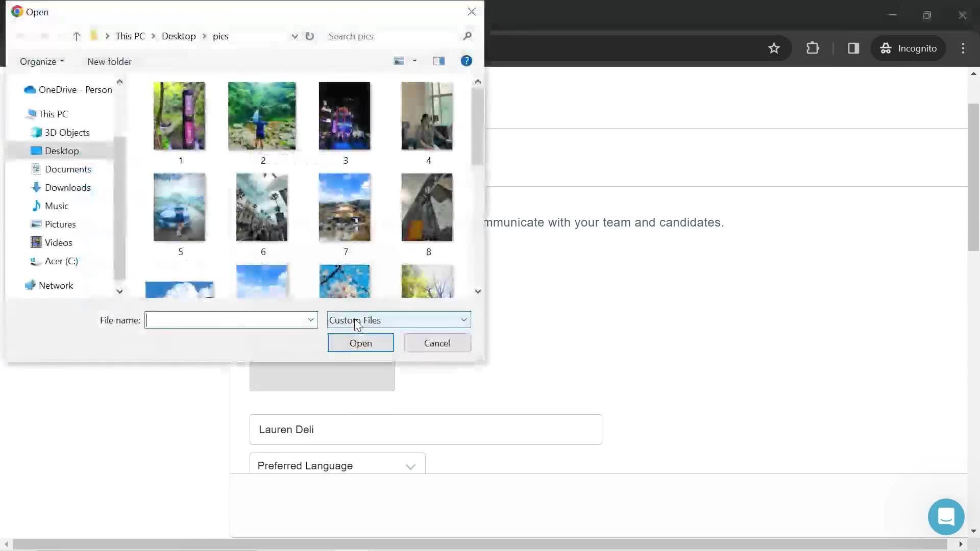The width and height of the screenshot is (980, 551).
Task: Select the refresh navigation icon
Action: pyautogui.click(x=311, y=36)
